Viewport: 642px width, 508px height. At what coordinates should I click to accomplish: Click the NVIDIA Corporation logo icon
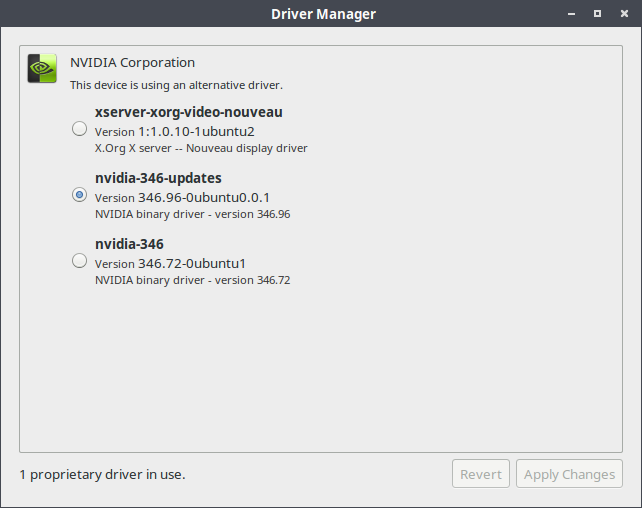pos(42,68)
